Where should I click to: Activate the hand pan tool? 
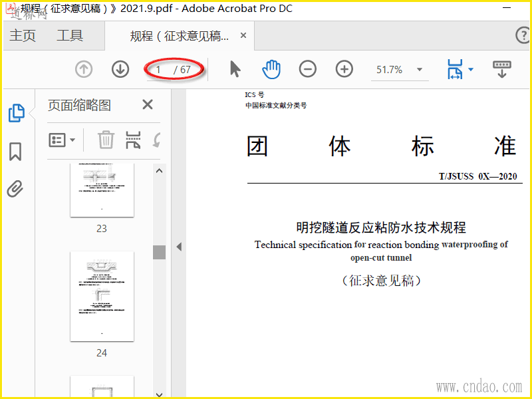[x=271, y=69]
